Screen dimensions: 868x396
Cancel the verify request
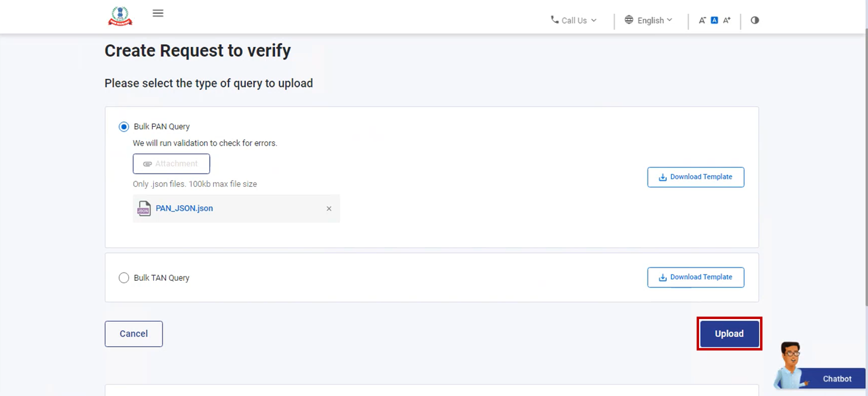coord(133,334)
